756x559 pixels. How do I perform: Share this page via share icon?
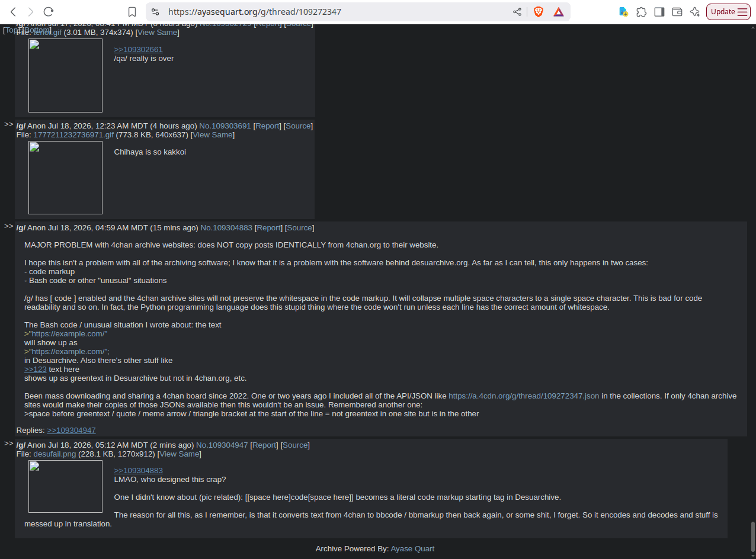[517, 12]
